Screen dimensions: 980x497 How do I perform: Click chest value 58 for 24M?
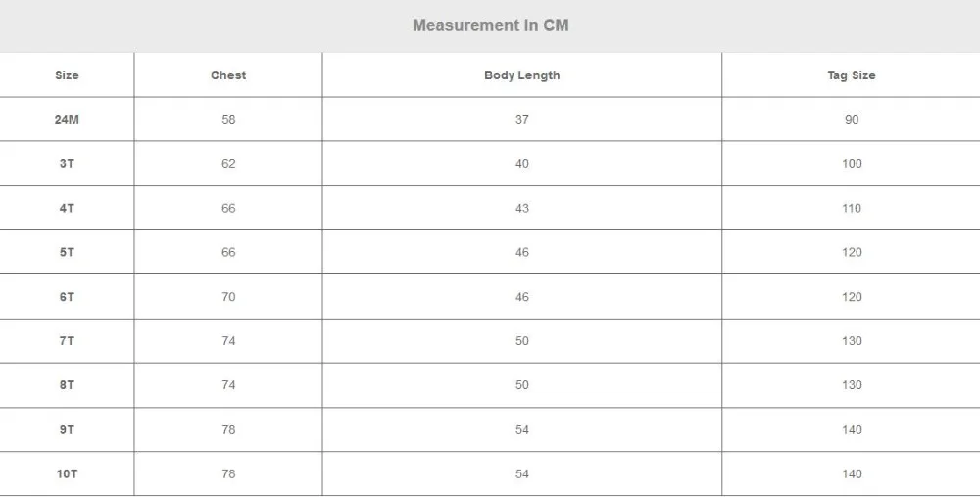click(228, 120)
